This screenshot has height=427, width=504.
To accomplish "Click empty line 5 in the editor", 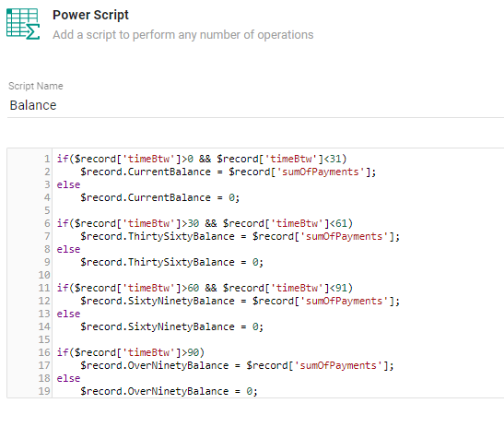I will (x=276, y=210).
